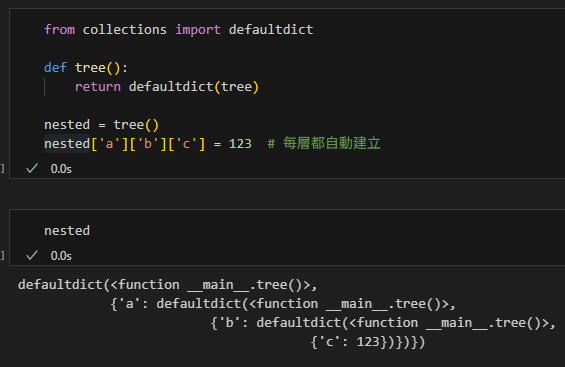
Task: Click the 'return defaultdict(tree)' line
Action: 167,87
